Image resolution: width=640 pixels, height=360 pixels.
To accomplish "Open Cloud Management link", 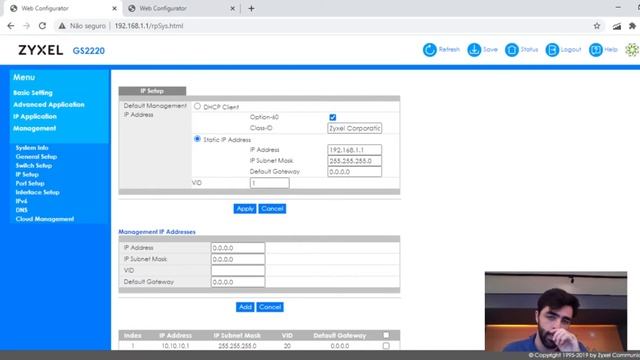I will coord(45,219).
